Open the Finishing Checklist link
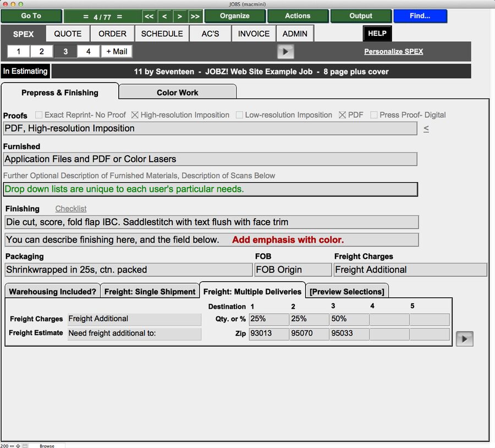This screenshot has height=448, width=495. (x=70, y=209)
